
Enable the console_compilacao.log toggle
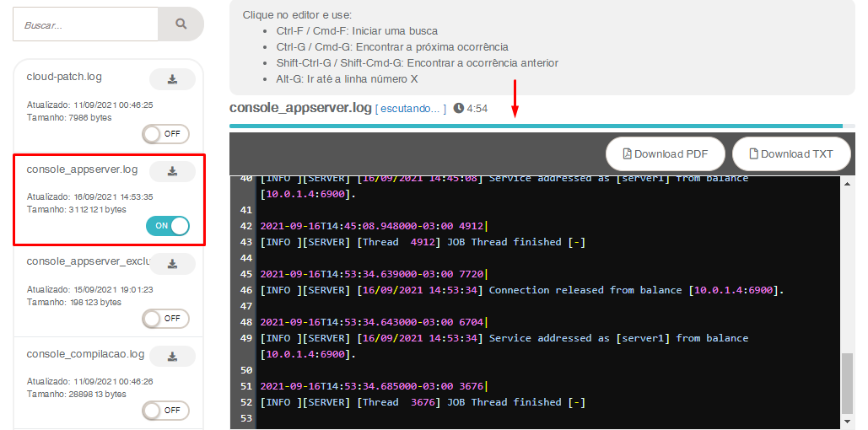tap(165, 411)
